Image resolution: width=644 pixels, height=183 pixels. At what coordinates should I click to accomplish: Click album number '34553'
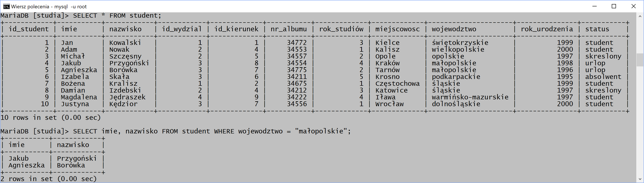tap(297, 49)
